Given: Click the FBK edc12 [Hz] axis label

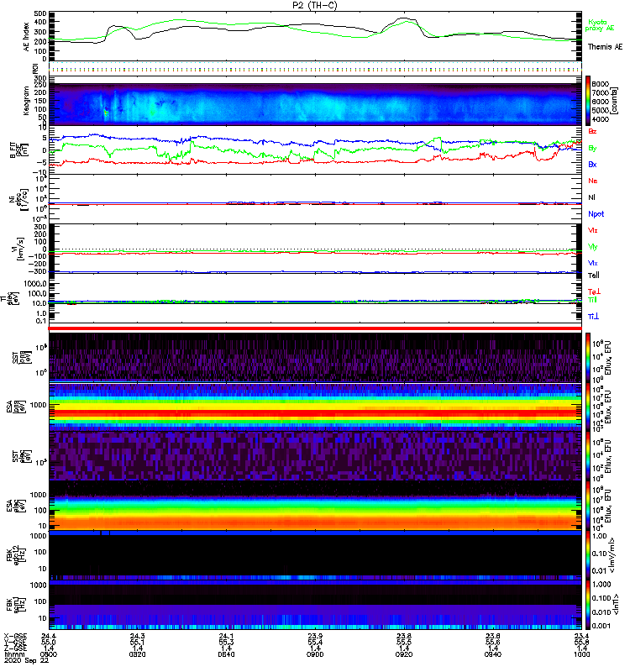Looking at the screenshot, I should click(x=15, y=554).
